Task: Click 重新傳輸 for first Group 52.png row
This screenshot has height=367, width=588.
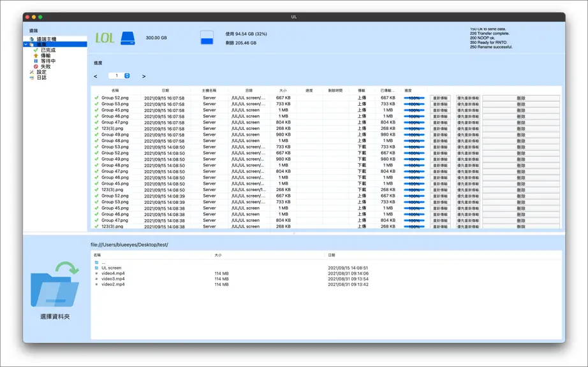Action: (440, 98)
